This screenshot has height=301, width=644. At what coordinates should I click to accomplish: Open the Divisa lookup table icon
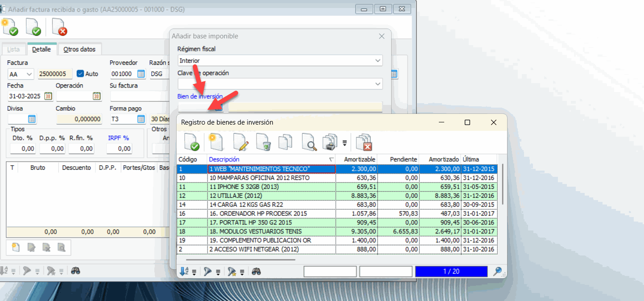coord(32,119)
